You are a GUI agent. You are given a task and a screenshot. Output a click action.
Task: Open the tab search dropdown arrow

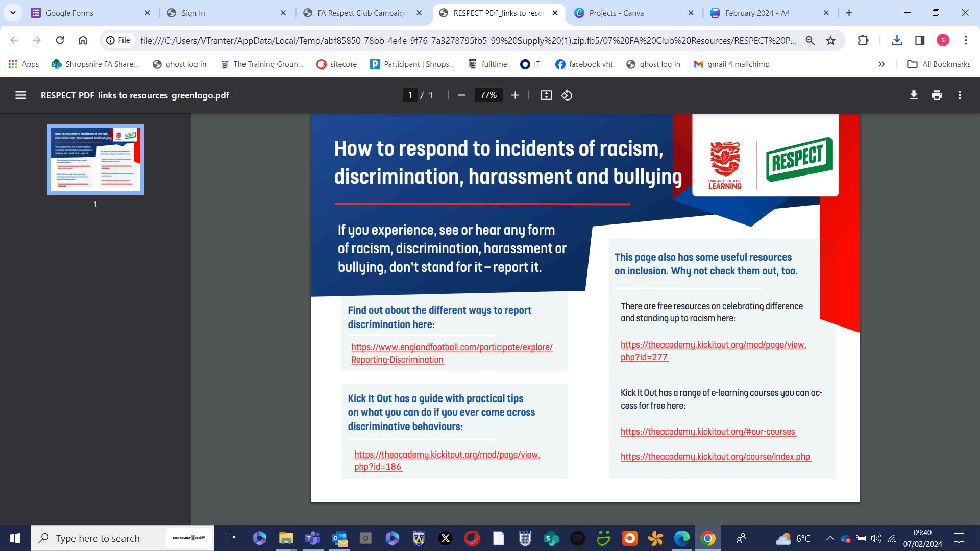13,13
